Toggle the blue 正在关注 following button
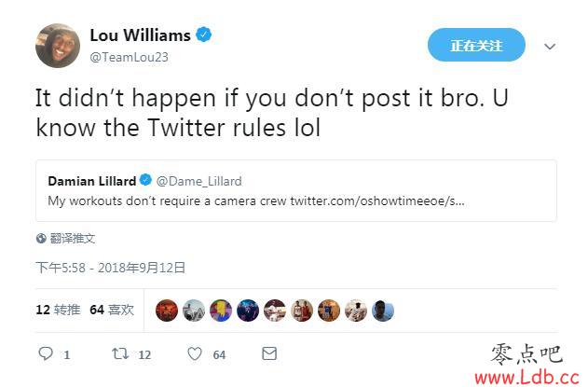The image size is (588, 387). (476, 45)
